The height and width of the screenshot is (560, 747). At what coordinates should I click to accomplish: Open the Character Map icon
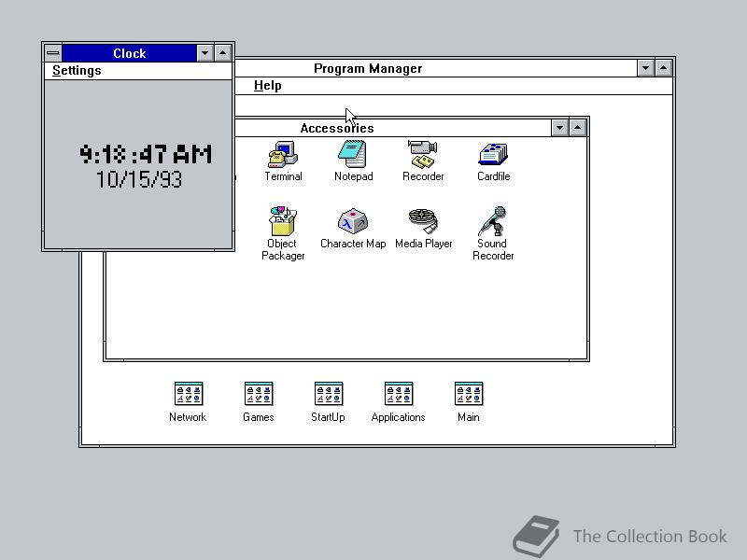click(353, 221)
